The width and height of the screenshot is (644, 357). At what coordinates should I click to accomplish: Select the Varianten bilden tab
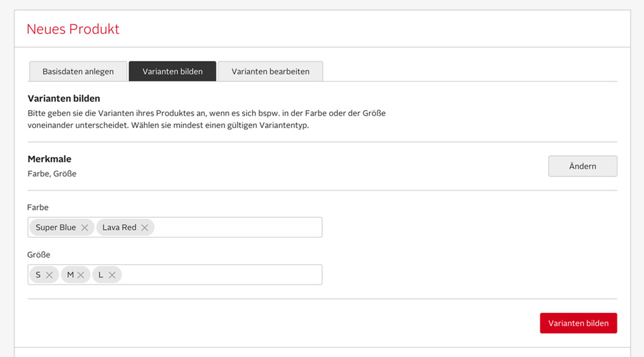(x=172, y=71)
